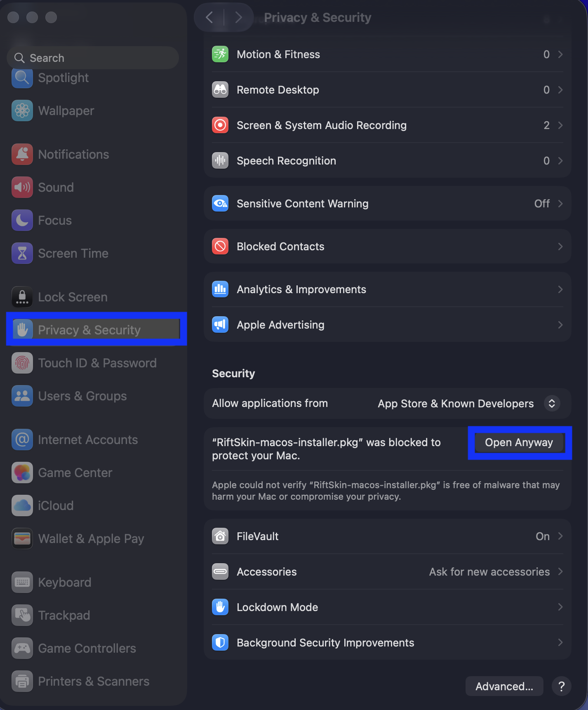
Task: Go forward with the right arrow
Action: (238, 17)
